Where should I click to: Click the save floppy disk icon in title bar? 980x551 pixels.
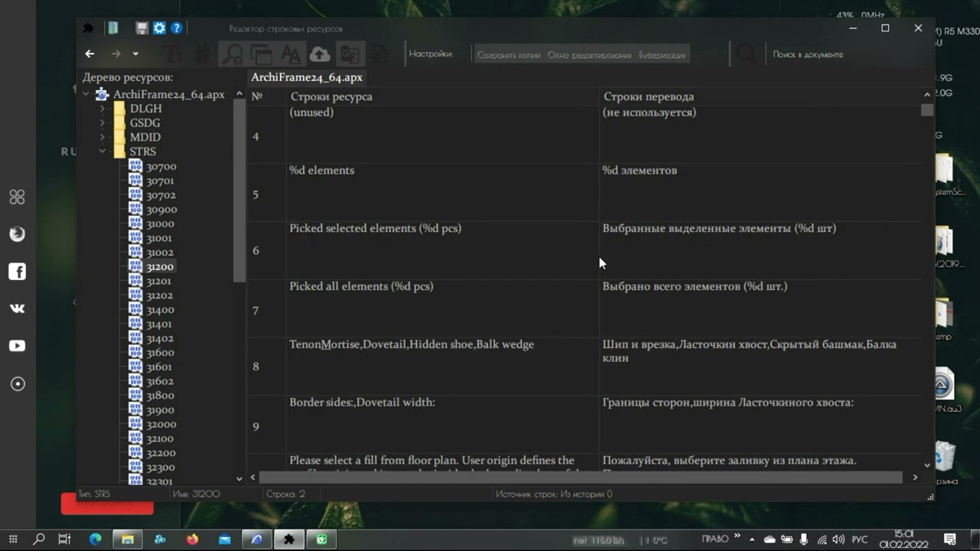[142, 28]
